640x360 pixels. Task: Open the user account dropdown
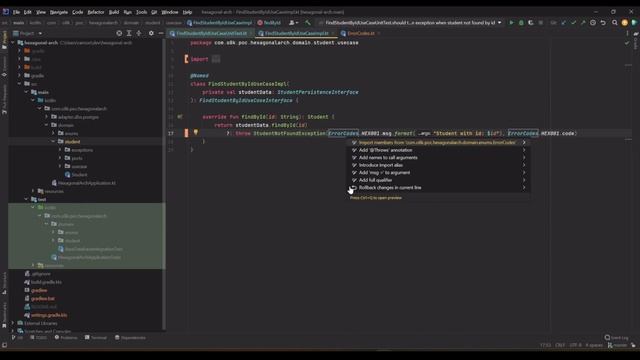(x=293, y=23)
